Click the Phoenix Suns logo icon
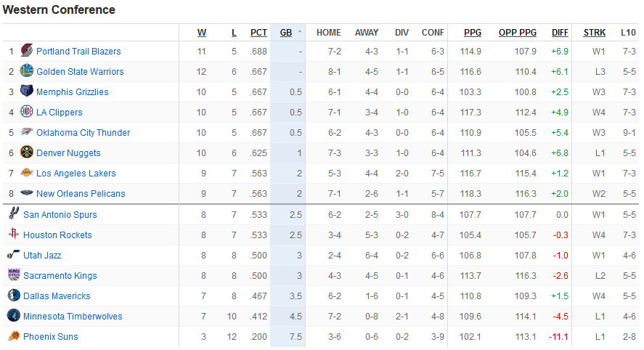This screenshot has height=350, width=644. pyautogui.click(x=14, y=337)
